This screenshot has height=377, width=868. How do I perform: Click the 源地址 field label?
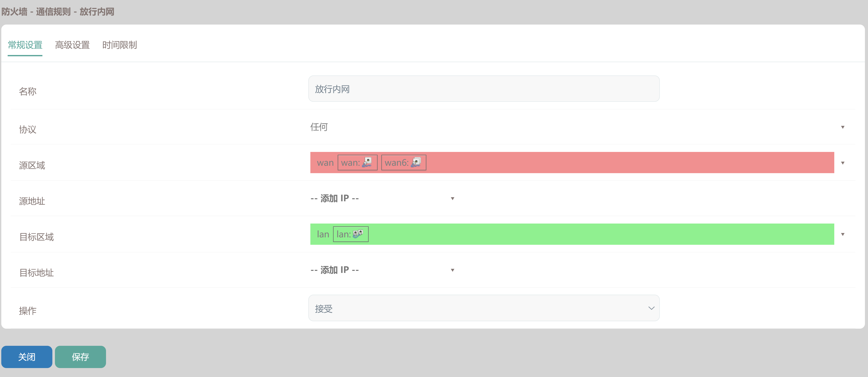pyautogui.click(x=32, y=201)
